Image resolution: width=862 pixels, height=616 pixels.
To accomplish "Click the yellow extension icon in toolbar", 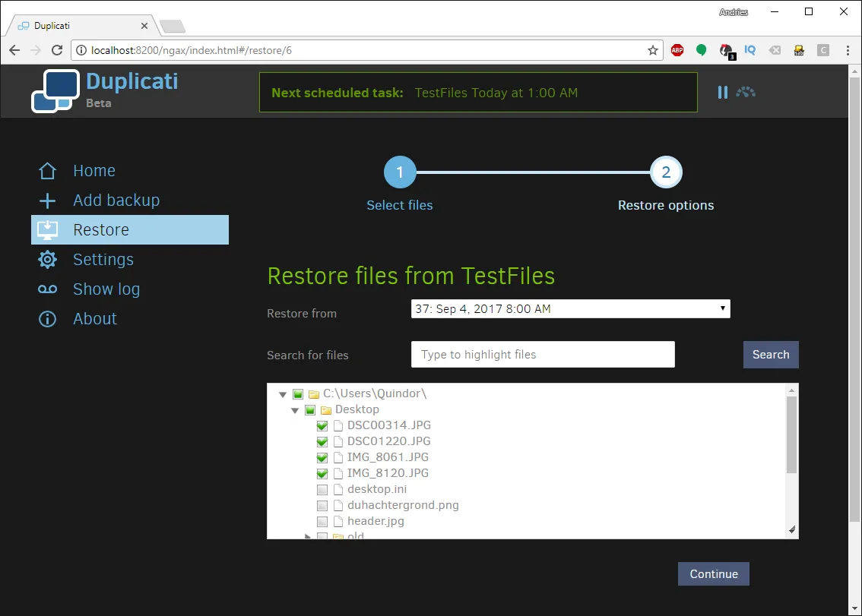I will tap(799, 51).
